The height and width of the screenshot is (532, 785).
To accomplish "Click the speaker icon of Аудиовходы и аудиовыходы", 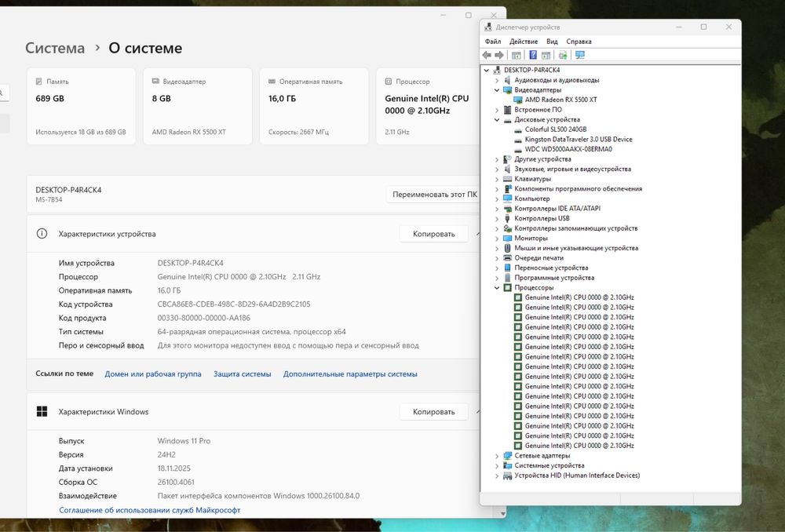I will pyautogui.click(x=507, y=80).
